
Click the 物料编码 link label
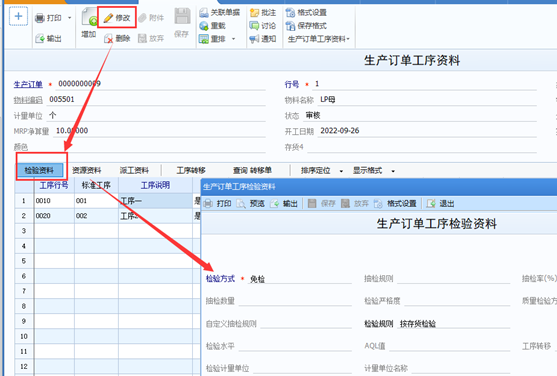pos(28,100)
